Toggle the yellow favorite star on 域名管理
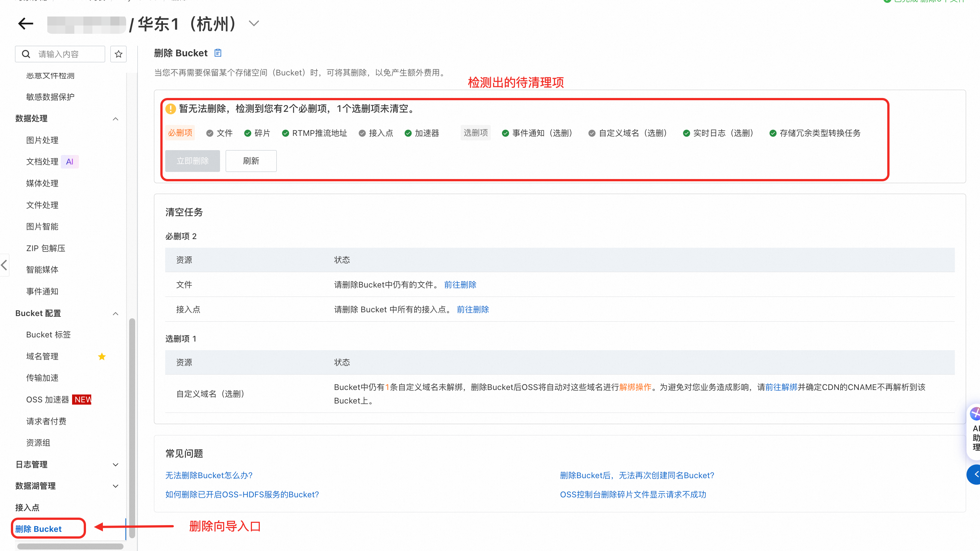980x551 pixels. 102,356
